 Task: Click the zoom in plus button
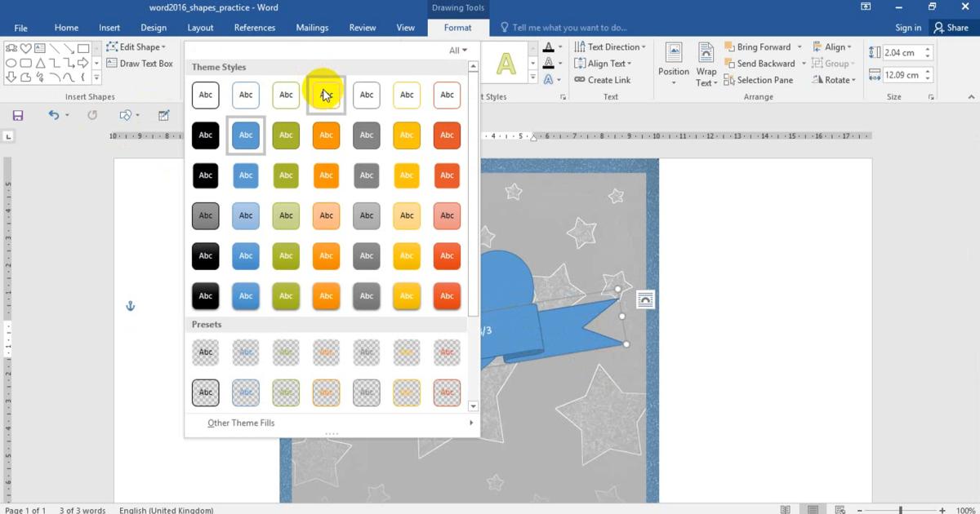click(943, 510)
